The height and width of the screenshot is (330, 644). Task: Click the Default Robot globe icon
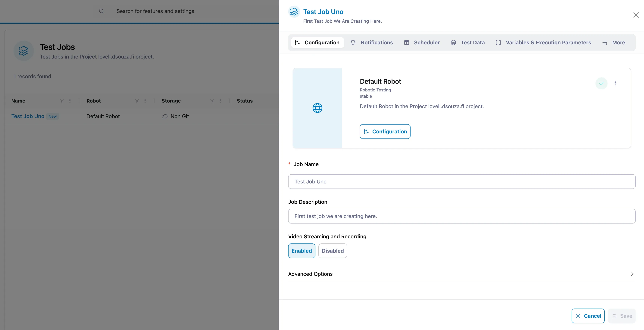[x=317, y=108]
